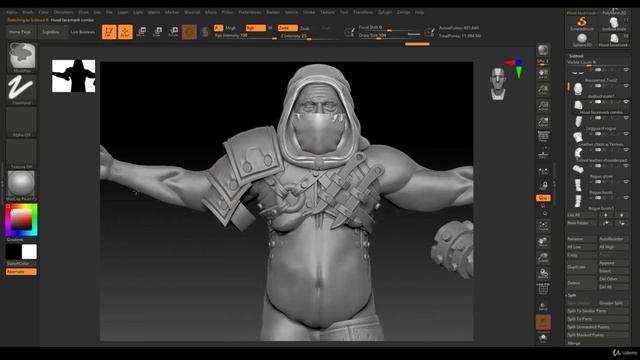
Task: Select the Rotate transform icon
Action: point(173,32)
